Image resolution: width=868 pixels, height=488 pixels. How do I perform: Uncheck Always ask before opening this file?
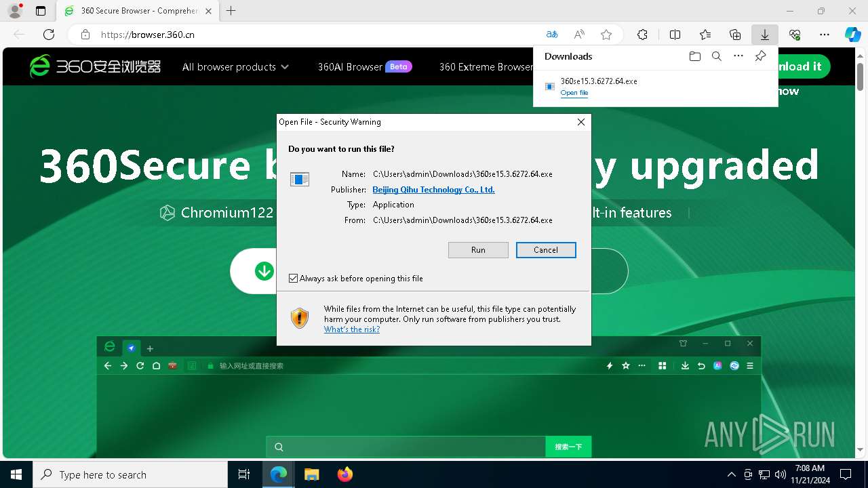[293, 279]
